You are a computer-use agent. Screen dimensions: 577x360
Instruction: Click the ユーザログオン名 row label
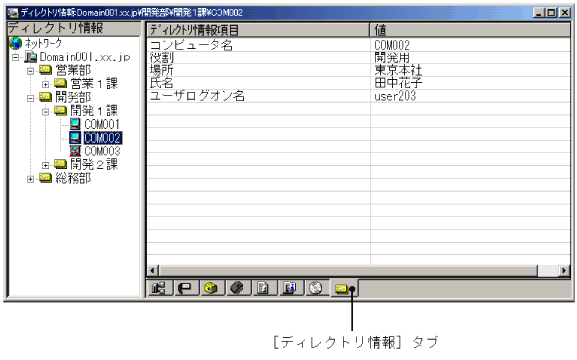(x=197, y=96)
